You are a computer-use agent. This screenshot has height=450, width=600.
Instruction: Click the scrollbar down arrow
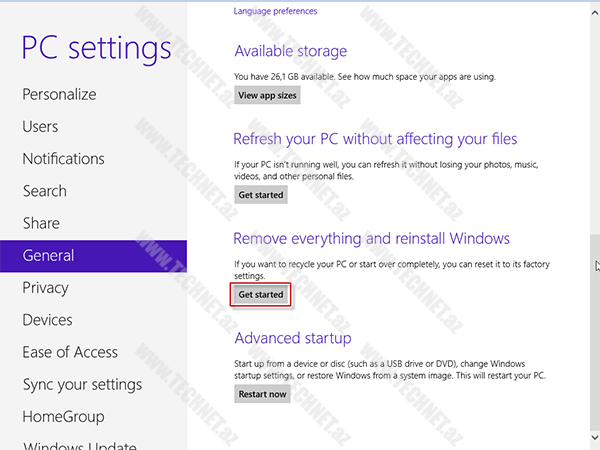[595, 437]
